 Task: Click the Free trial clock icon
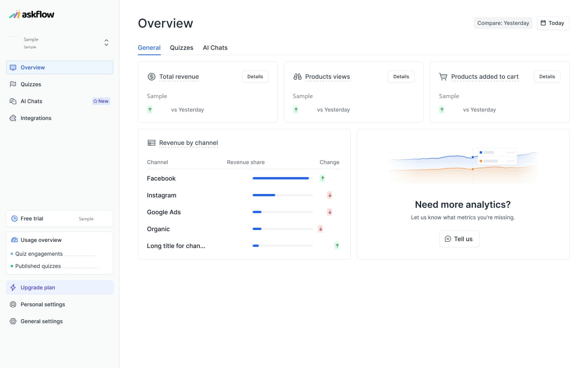[x=15, y=219]
